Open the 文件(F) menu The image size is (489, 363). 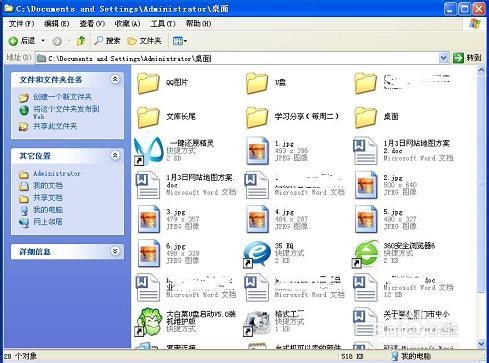21,24
